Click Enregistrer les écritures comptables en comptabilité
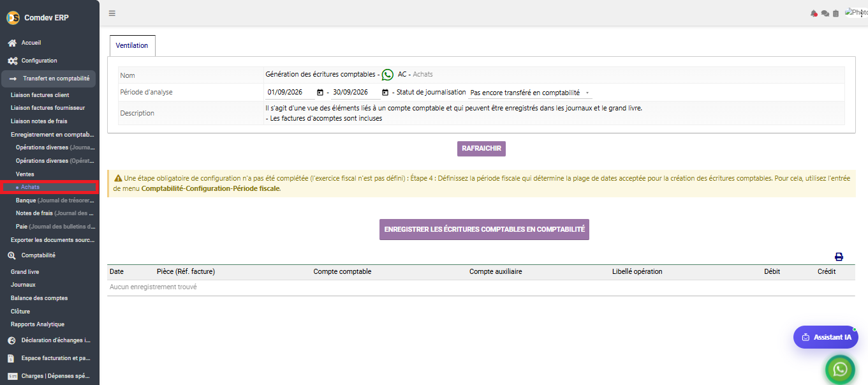This screenshot has height=385, width=868. click(x=484, y=229)
